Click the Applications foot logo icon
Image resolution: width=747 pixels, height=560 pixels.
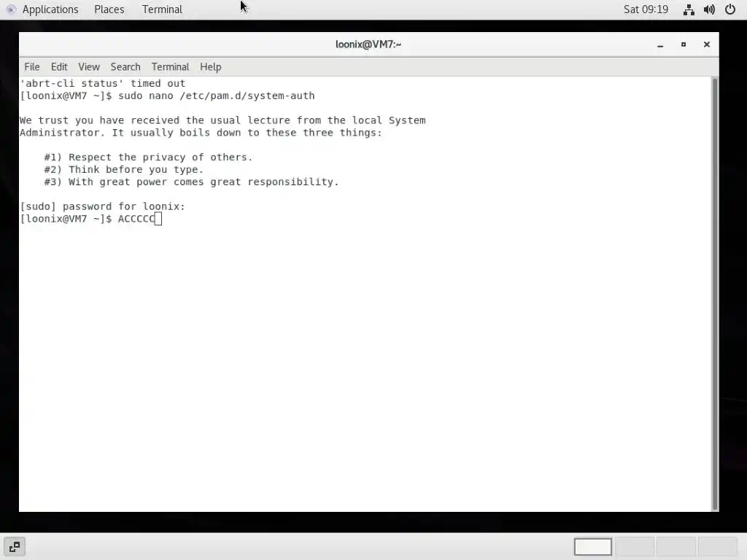coord(11,9)
